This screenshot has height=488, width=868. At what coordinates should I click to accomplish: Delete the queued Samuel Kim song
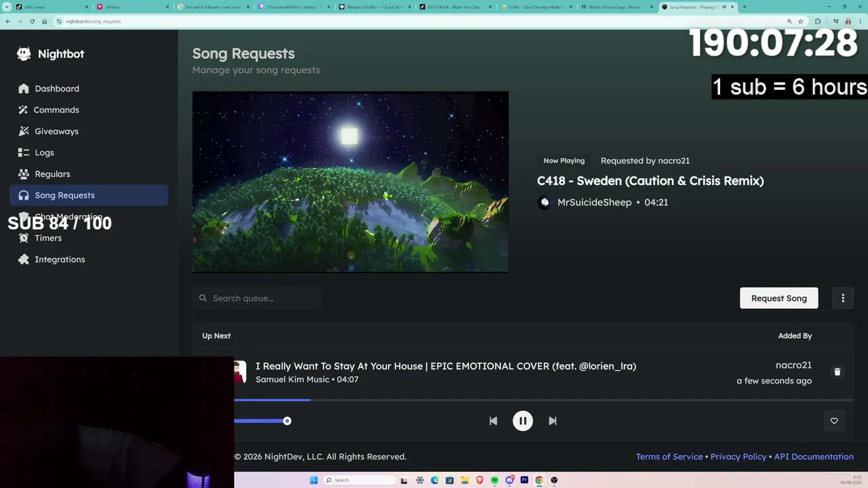coord(837,372)
